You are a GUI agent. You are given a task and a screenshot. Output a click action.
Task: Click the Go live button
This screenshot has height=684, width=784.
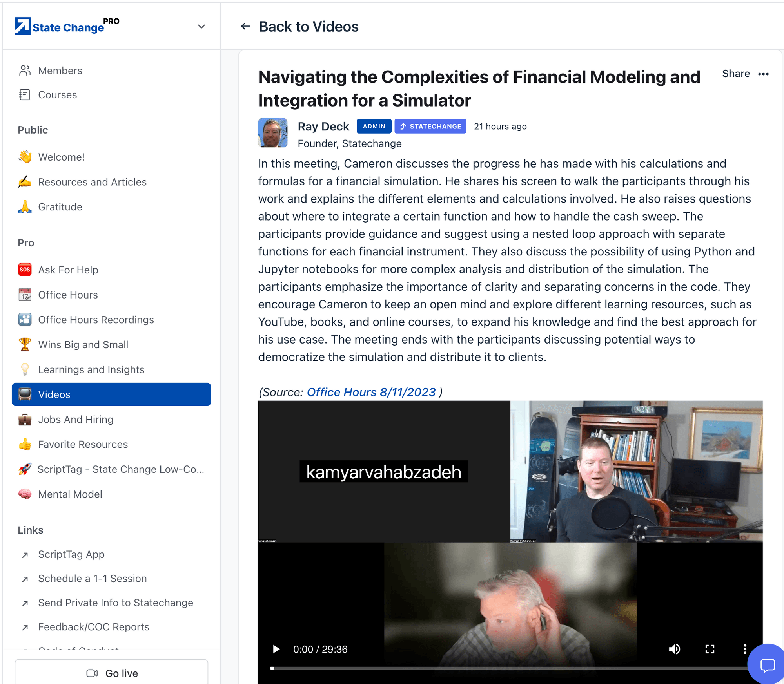click(112, 673)
